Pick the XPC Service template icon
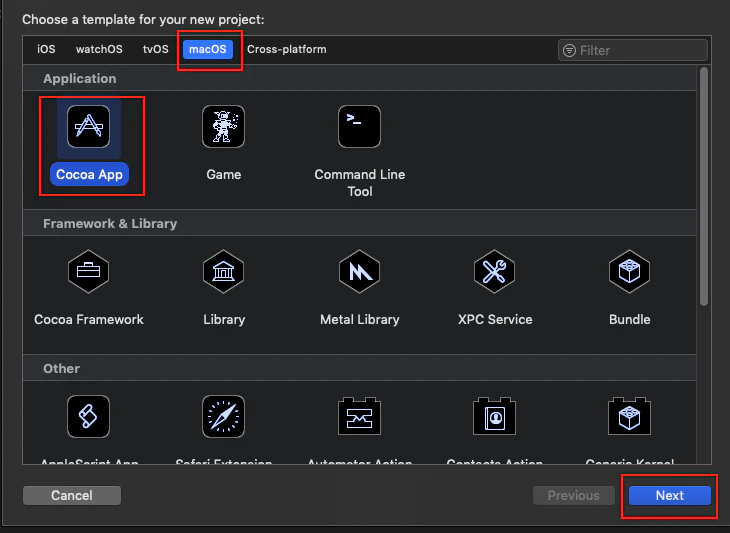730x533 pixels. (494, 271)
